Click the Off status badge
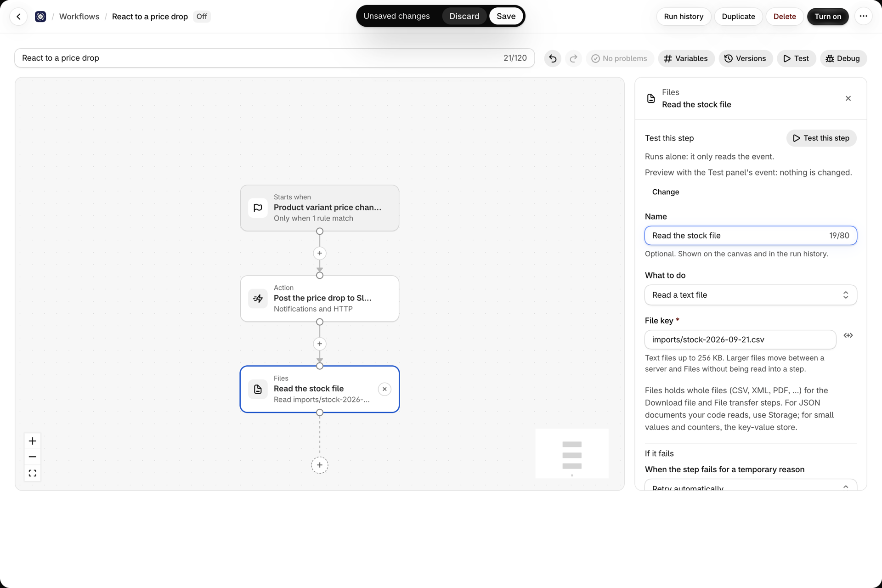Image resolution: width=882 pixels, height=588 pixels. [202, 17]
